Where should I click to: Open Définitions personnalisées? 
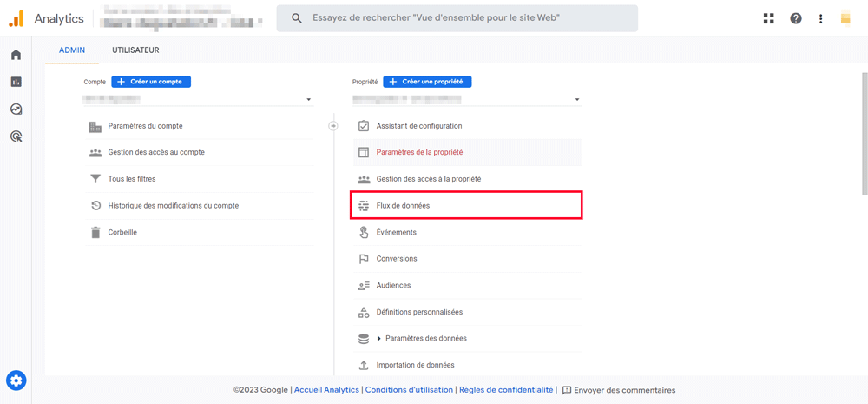coord(468,312)
